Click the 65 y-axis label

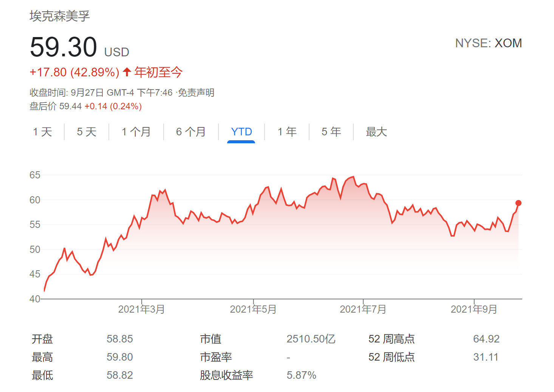[x=35, y=175]
